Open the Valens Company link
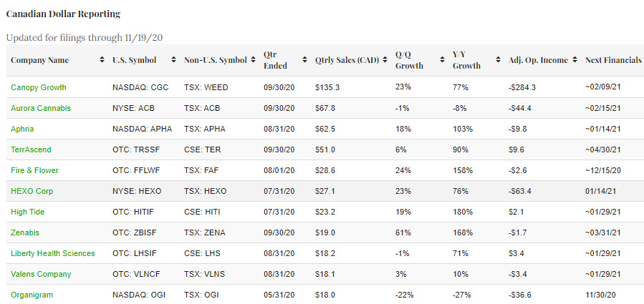The width and height of the screenshot is (644, 304). tap(41, 274)
